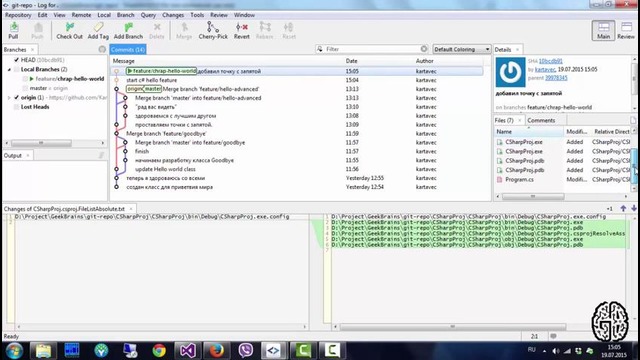640x360 pixels.
Task: Click the Pull toolbar icon
Action: point(13,31)
